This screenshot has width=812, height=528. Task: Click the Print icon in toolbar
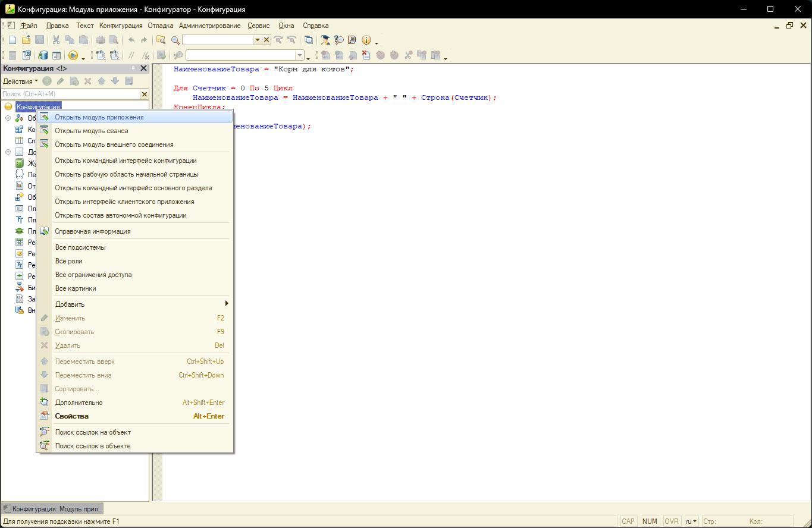[101, 40]
